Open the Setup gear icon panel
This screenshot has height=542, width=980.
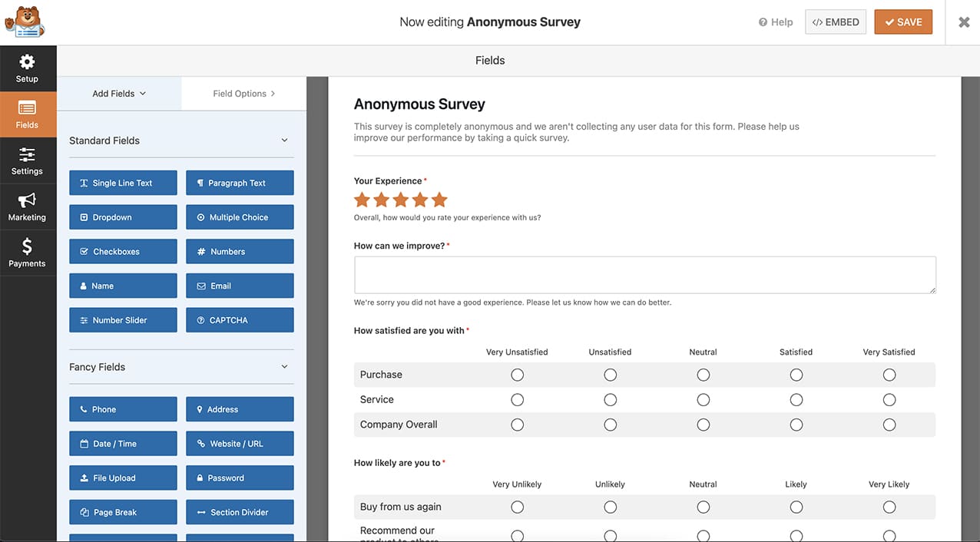click(x=27, y=68)
